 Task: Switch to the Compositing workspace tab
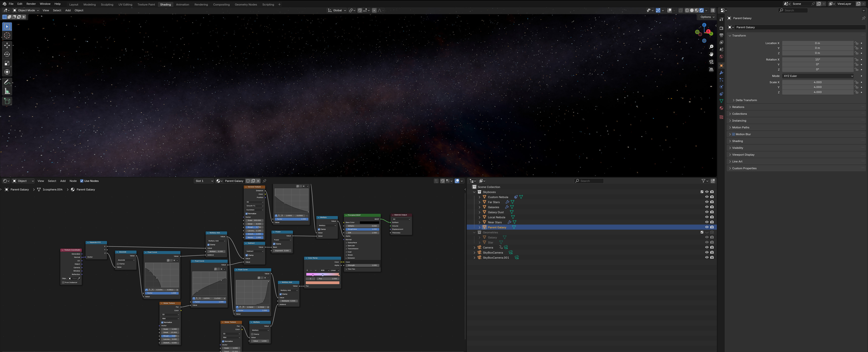[x=221, y=4]
